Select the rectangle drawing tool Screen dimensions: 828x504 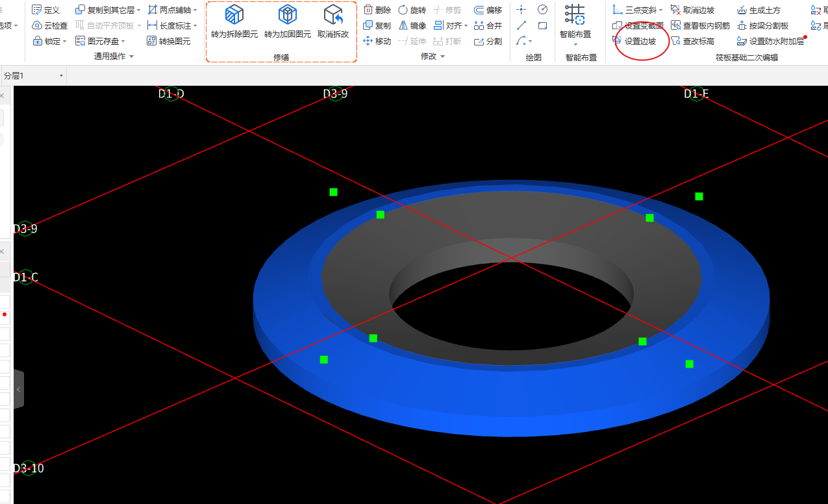(x=542, y=25)
